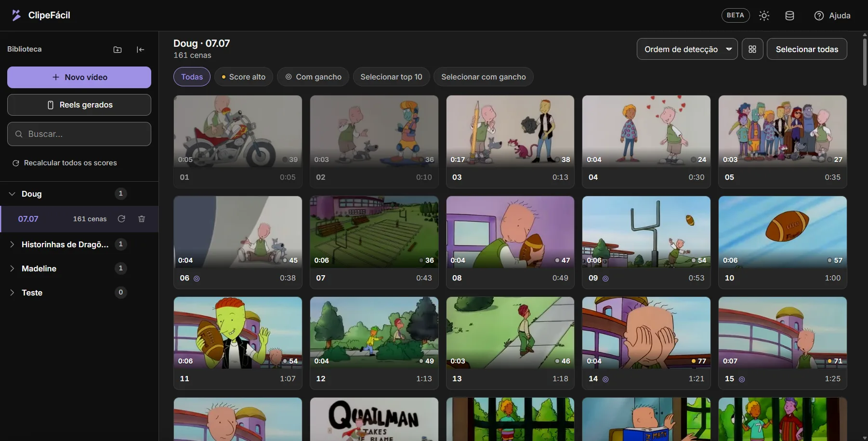868x441 pixels.
Task: Click Selecionar top 10 chip
Action: coord(391,77)
